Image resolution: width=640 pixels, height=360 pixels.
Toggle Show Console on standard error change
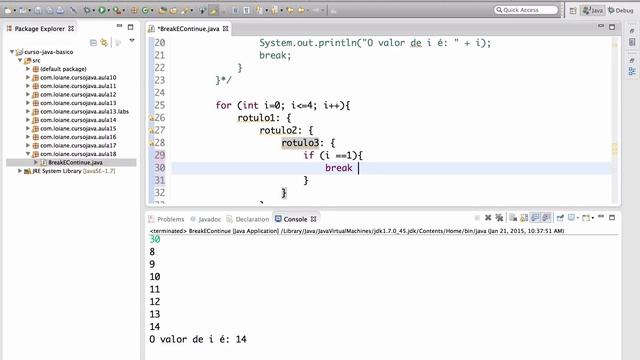(x=547, y=218)
